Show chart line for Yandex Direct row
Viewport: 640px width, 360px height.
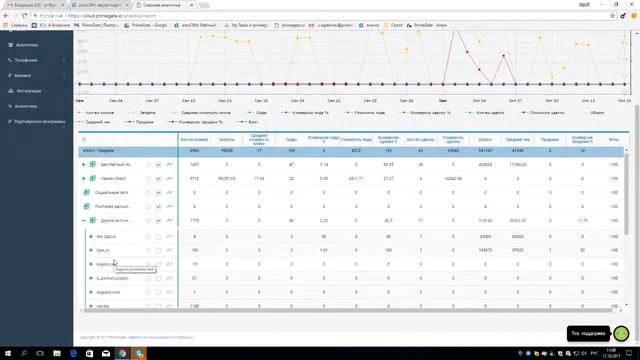point(169,178)
